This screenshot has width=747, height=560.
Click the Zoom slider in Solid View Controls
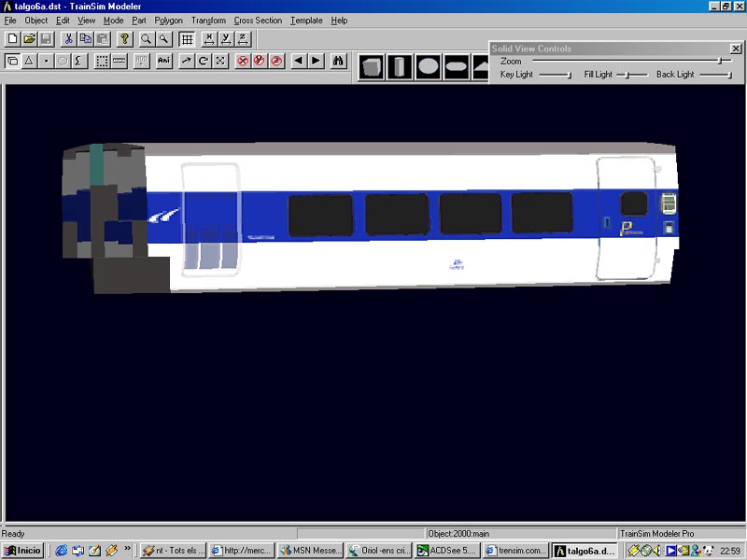(x=719, y=61)
